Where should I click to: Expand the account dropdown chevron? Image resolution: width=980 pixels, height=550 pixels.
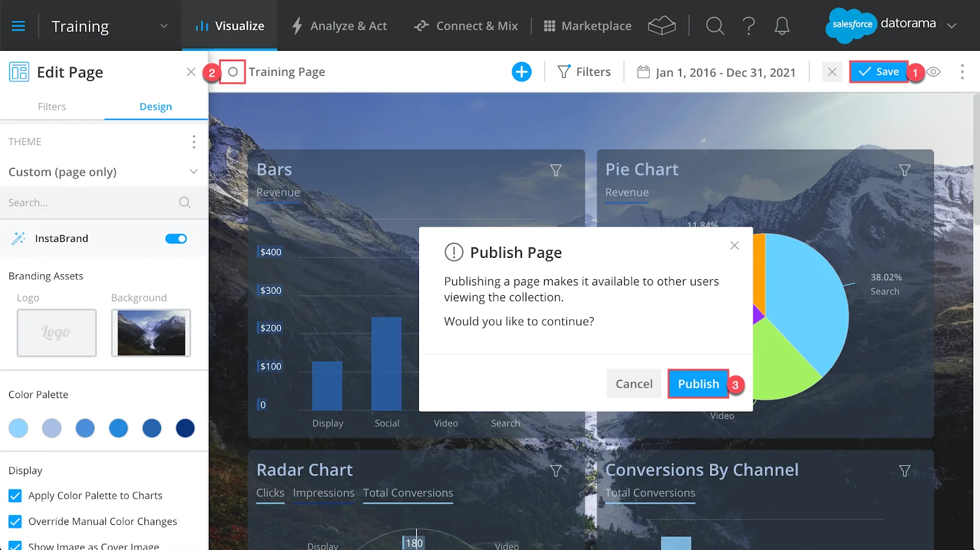pos(952,26)
